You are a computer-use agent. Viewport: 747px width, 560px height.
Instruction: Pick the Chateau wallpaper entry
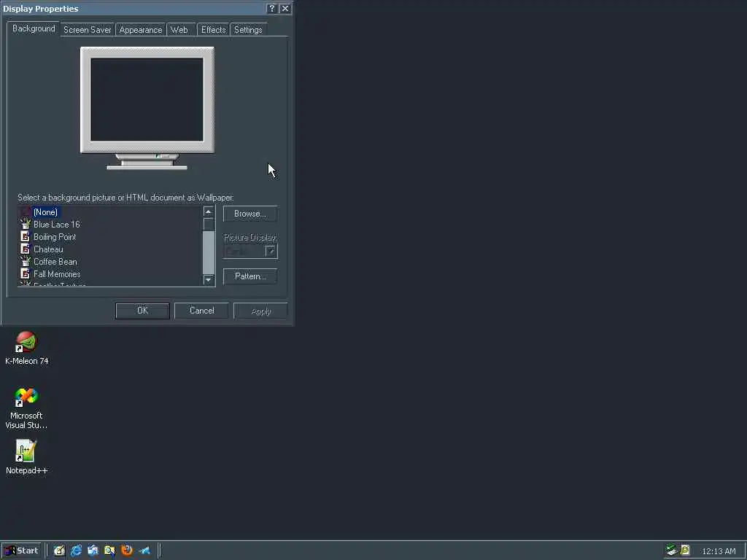tap(48, 249)
